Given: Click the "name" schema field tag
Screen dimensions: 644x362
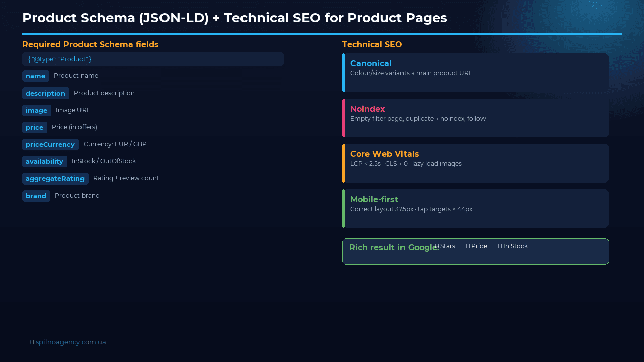Looking at the screenshot, I should click(36, 76).
